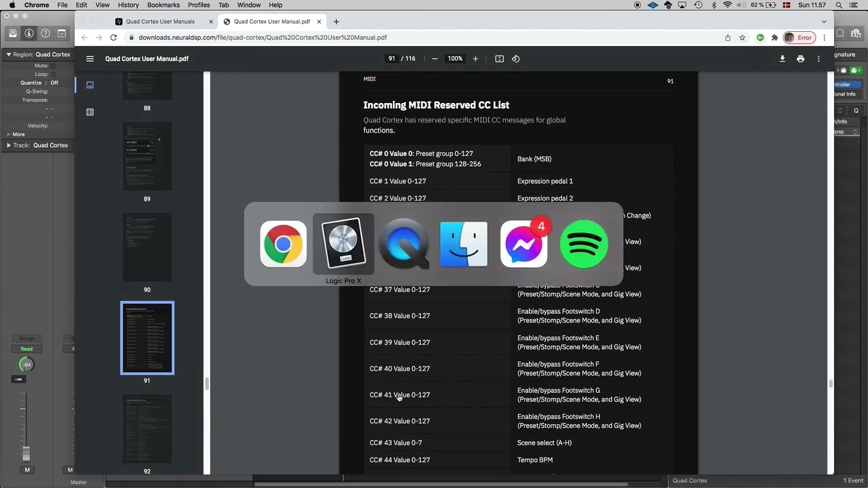Open Chrome tab search chevron
The height and width of the screenshot is (488, 868).
pyautogui.click(x=824, y=22)
